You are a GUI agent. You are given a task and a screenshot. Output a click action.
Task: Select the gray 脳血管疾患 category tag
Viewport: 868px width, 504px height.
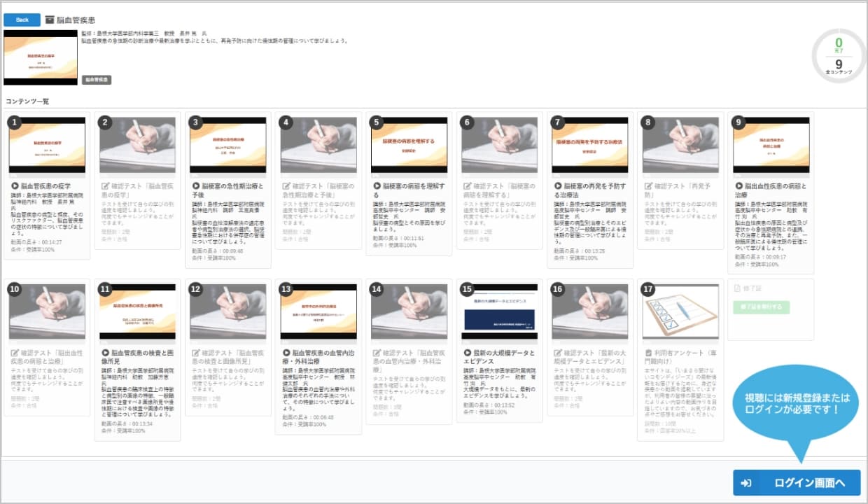pos(97,80)
